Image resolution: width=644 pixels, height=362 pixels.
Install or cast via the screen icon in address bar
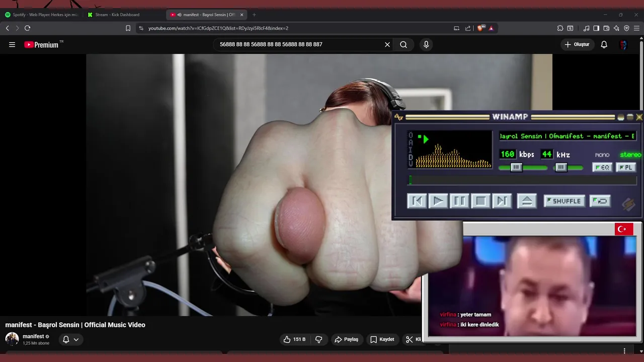(456, 28)
